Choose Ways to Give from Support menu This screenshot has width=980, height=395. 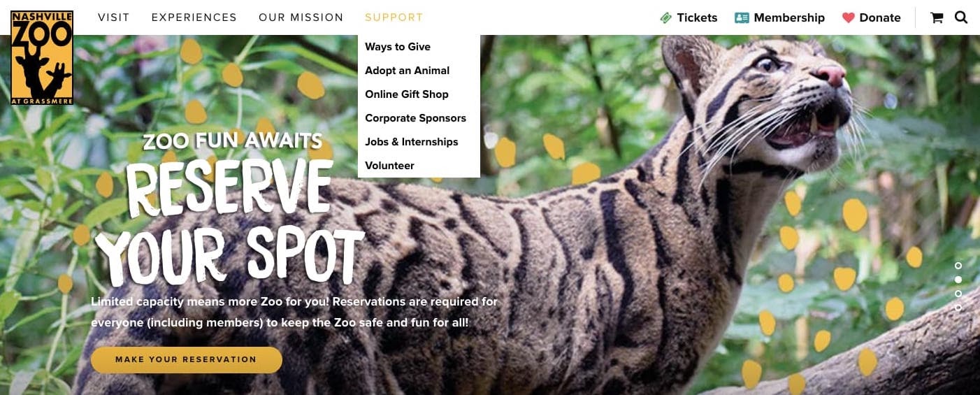(x=398, y=47)
